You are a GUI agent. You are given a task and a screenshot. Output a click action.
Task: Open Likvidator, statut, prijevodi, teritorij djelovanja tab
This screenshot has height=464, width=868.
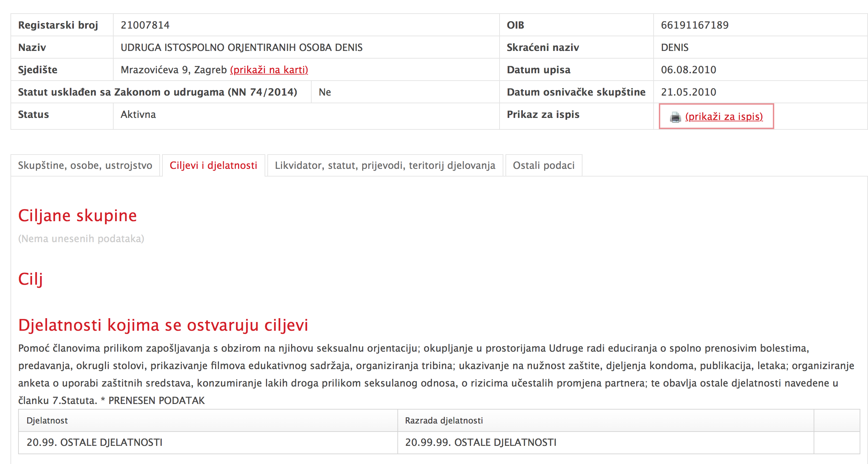pos(385,165)
